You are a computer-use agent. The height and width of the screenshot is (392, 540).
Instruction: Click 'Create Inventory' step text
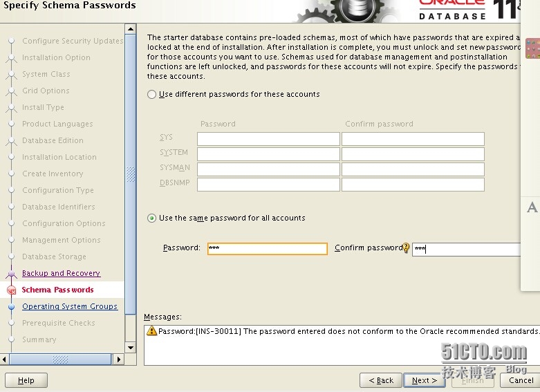pyautogui.click(x=53, y=174)
